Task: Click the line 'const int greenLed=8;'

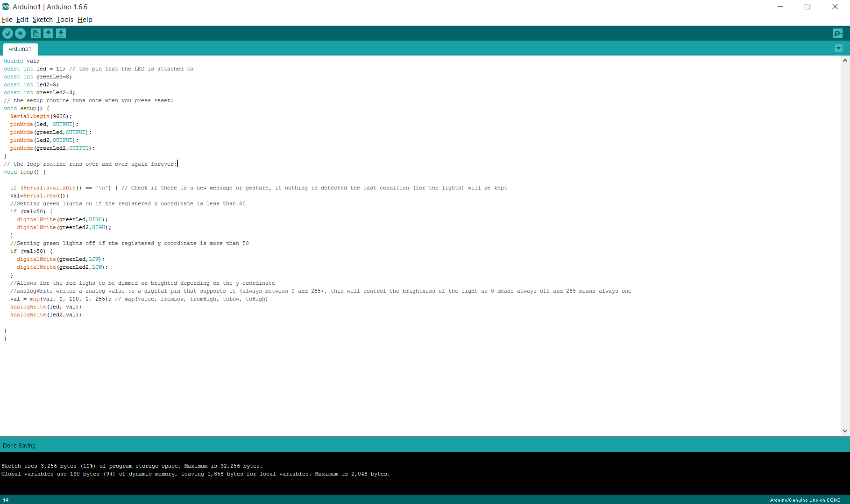Action: 38,77
